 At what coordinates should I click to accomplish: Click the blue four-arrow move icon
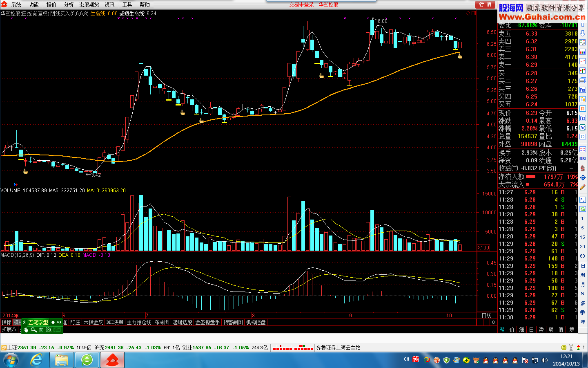pos(583,177)
